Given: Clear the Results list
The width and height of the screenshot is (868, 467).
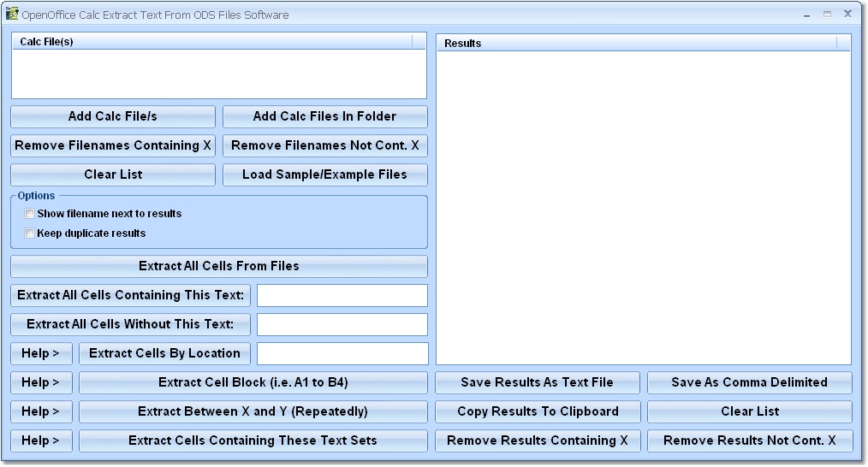Looking at the screenshot, I should [x=750, y=411].
